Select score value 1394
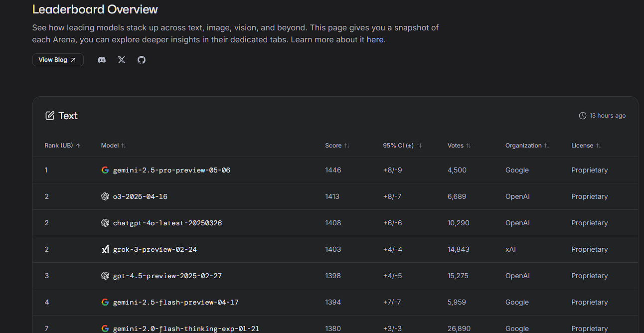The width and height of the screenshot is (644, 333). 333,302
